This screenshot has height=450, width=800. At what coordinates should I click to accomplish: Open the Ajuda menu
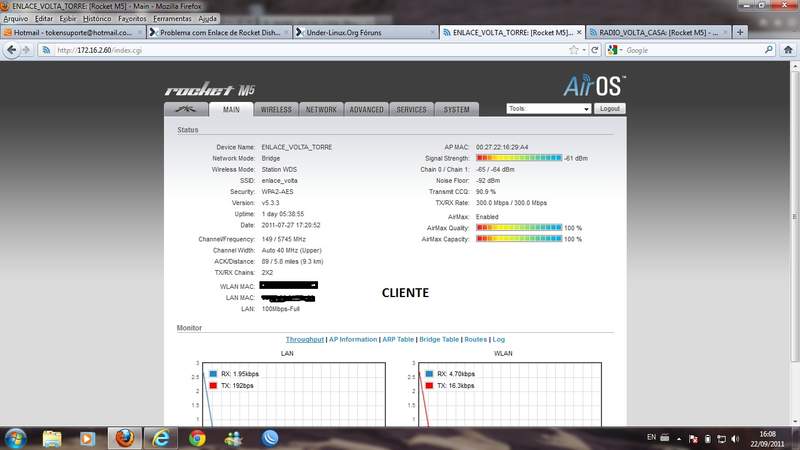click(x=208, y=18)
